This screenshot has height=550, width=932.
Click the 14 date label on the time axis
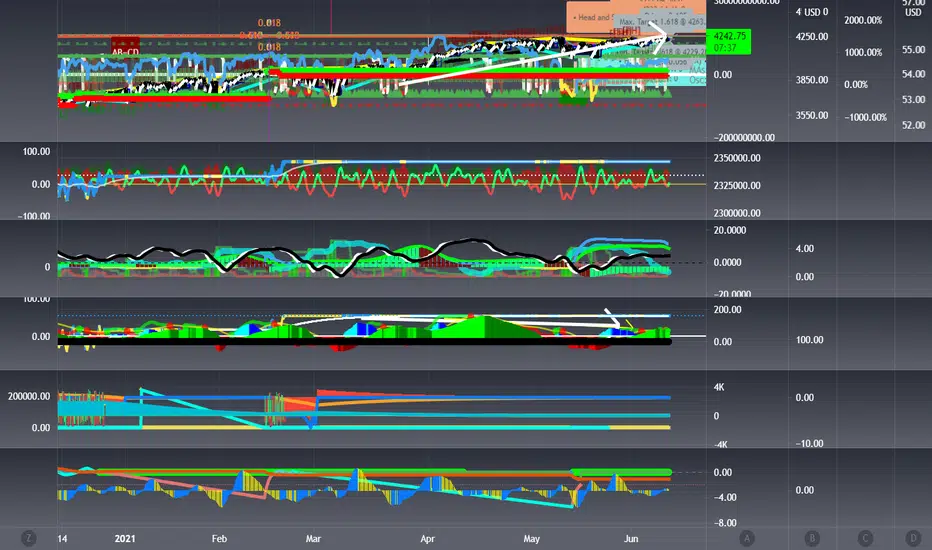pyautogui.click(x=62, y=539)
